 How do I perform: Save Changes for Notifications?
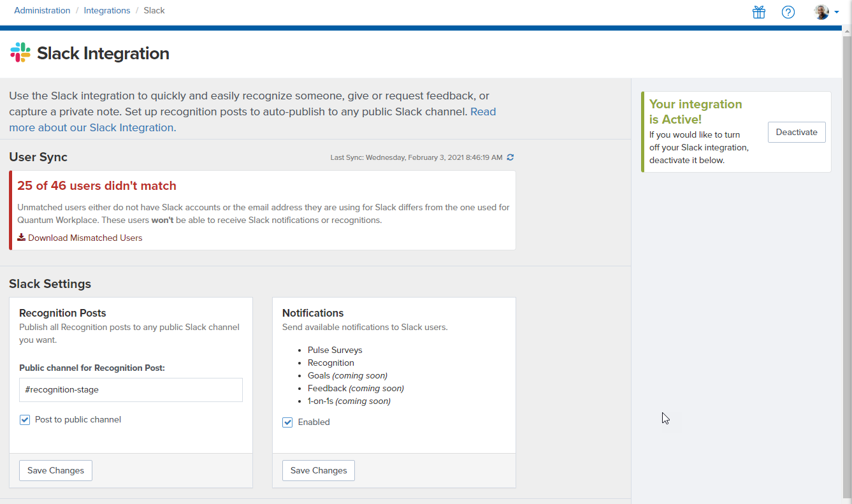319,470
